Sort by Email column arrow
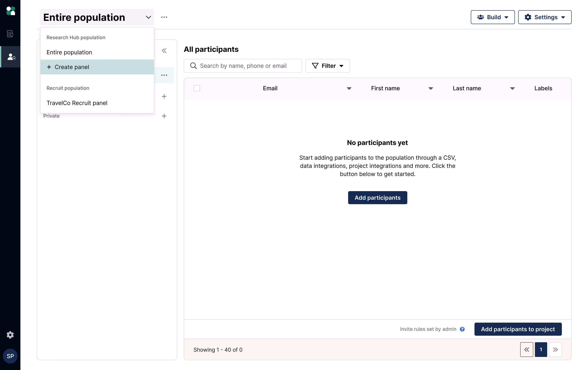The image size is (588, 370). [x=349, y=88]
